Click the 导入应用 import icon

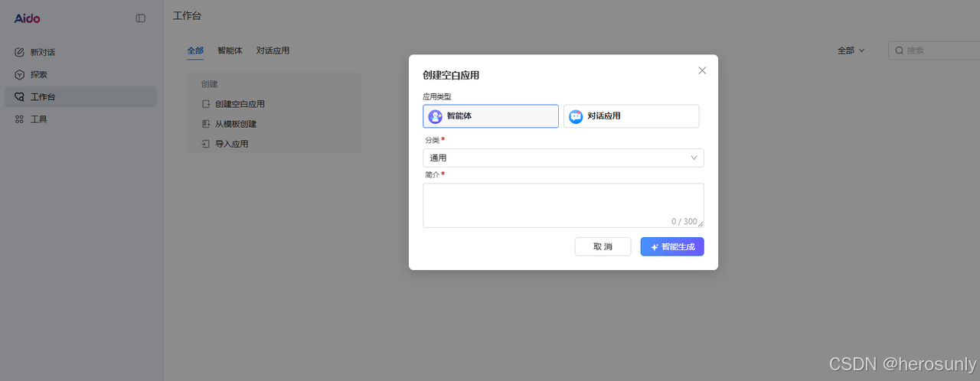205,144
